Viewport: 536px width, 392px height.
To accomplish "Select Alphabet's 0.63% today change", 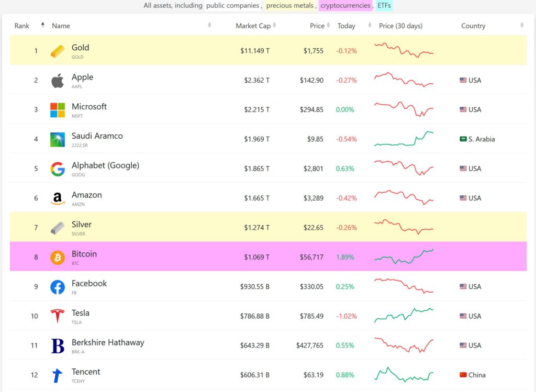I will click(x=345, y=169).
